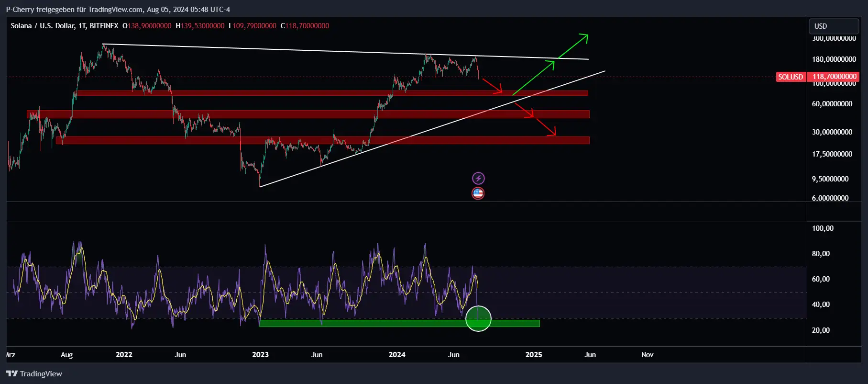Click the Aug label on the time axis
This screenshot has width=868, height=384.
click(67, 355)
